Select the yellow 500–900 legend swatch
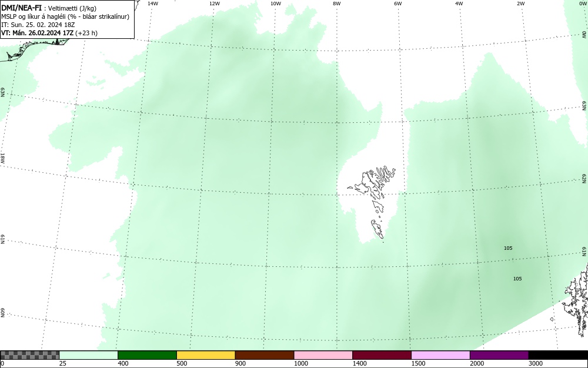The height and width of the screenshot is (368, 588). (206, 355)
